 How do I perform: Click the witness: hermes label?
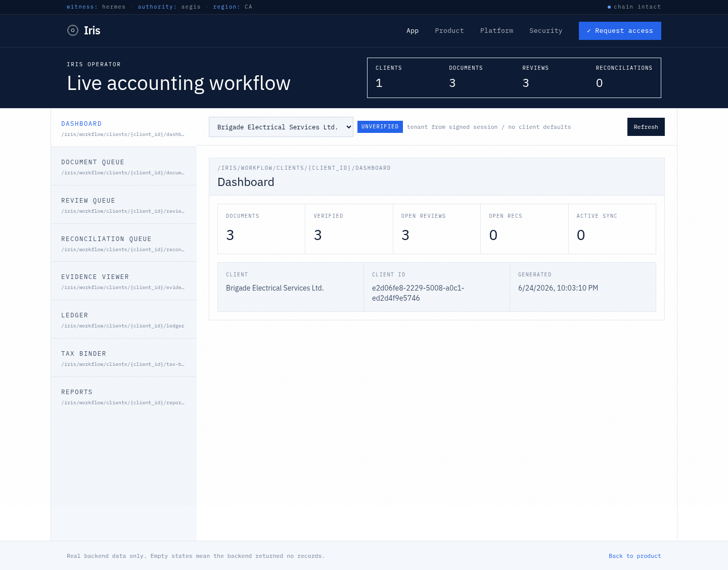pos(96,7)
